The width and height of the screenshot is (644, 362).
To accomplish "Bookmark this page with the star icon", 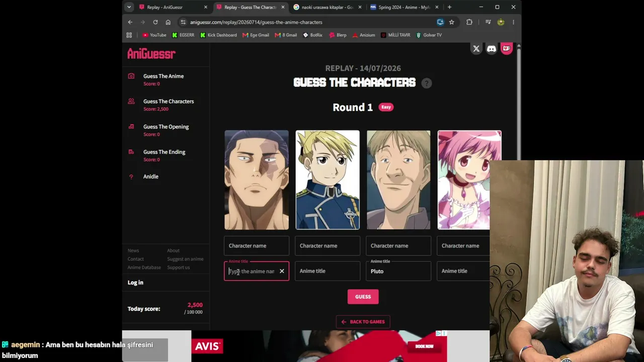I will (x=451, y=22).
